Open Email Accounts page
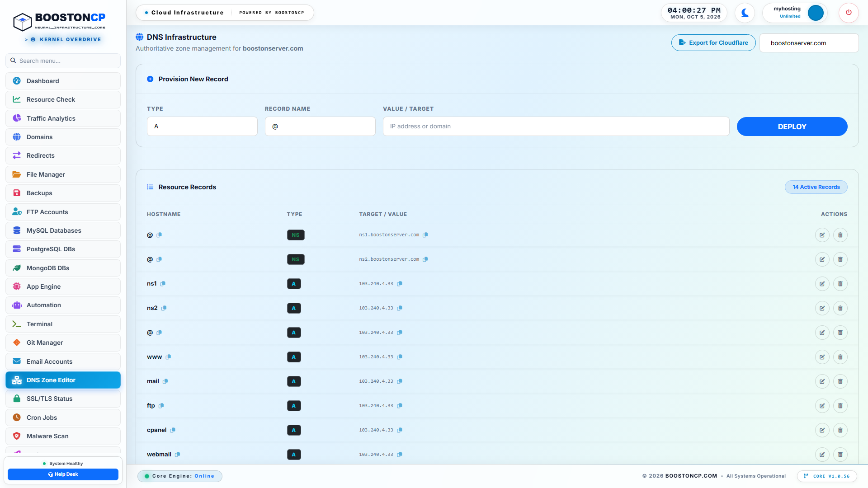This screenshot has width=868, height=488. (x=63, y=361)
